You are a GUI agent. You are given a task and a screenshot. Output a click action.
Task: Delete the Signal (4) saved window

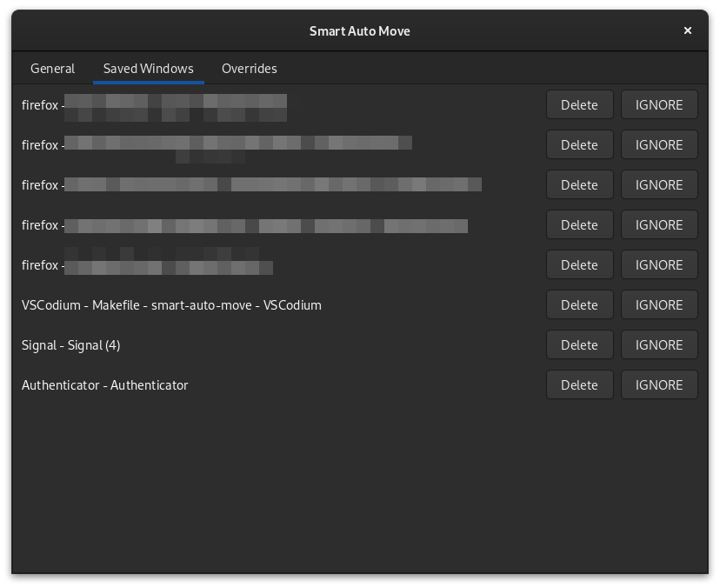(579, 344)
